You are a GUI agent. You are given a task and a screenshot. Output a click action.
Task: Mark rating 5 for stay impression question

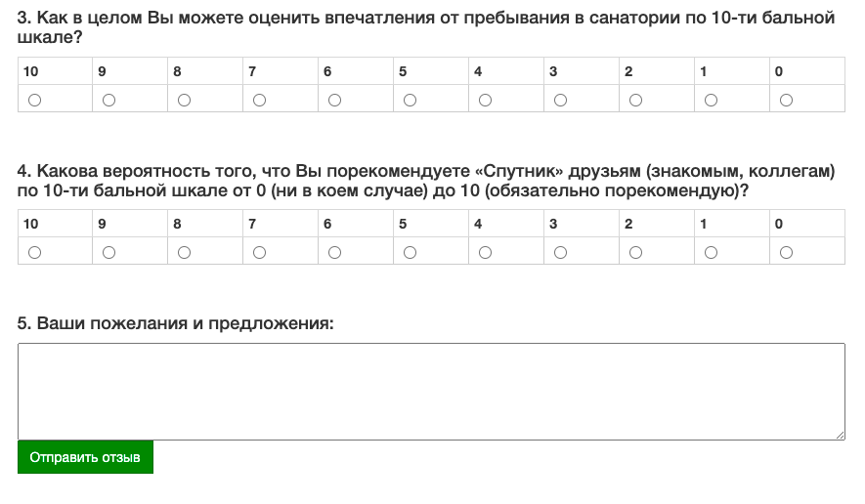click(410, 100)
